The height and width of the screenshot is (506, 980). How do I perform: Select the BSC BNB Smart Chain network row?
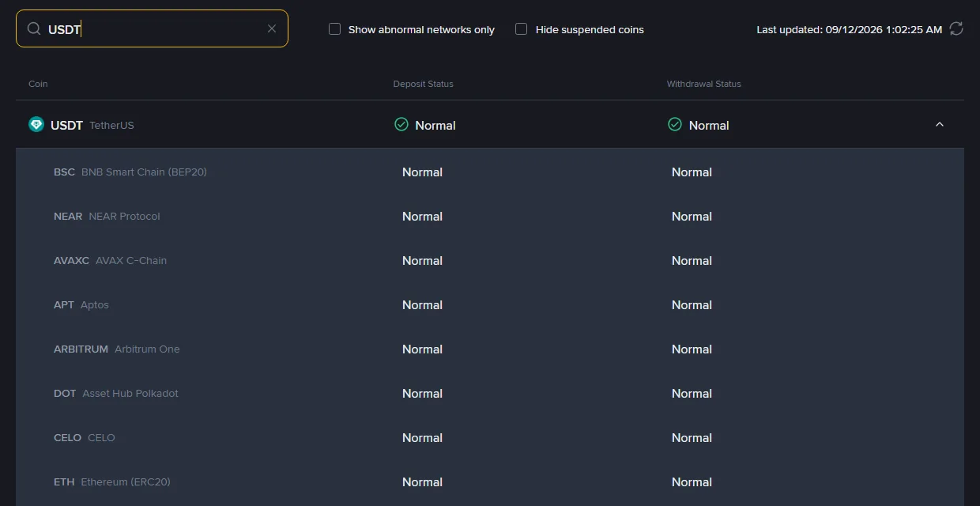click(x=490, y=172)
